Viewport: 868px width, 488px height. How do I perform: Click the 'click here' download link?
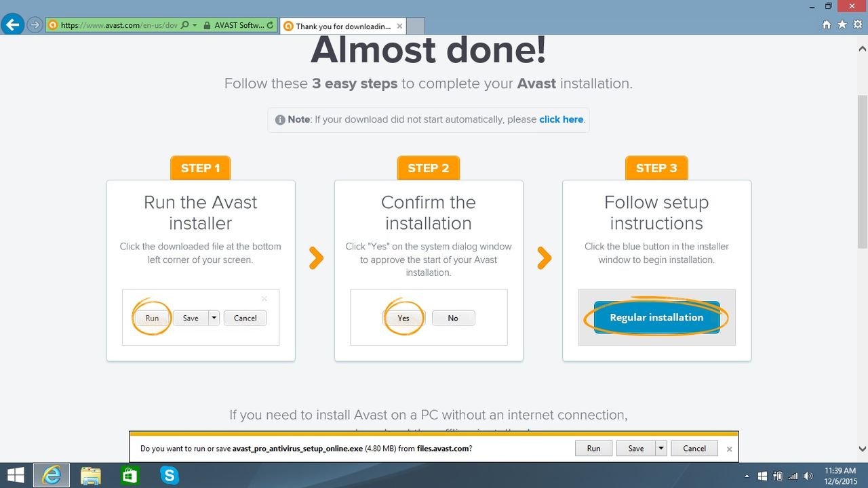[x=561, y=119]
